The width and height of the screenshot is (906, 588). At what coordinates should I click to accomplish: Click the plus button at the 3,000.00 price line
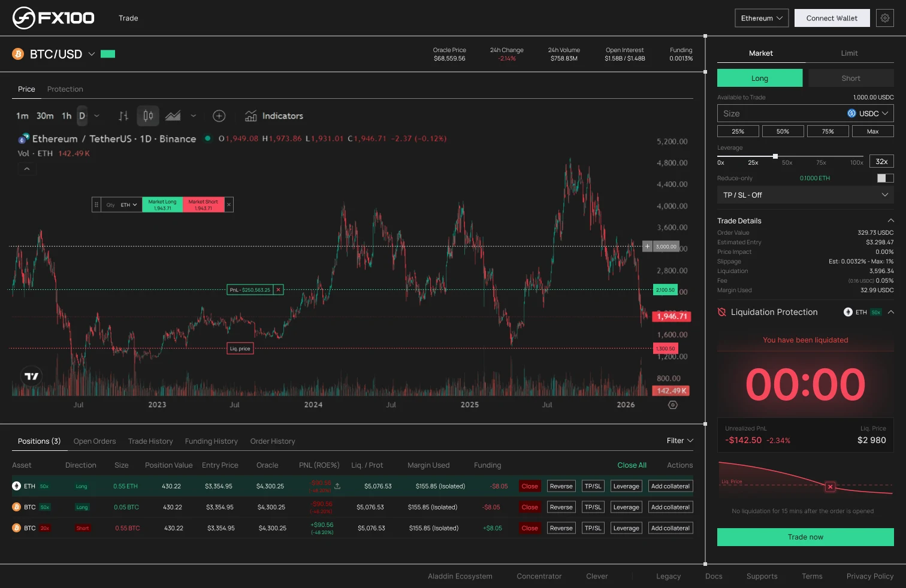[647, 246]
